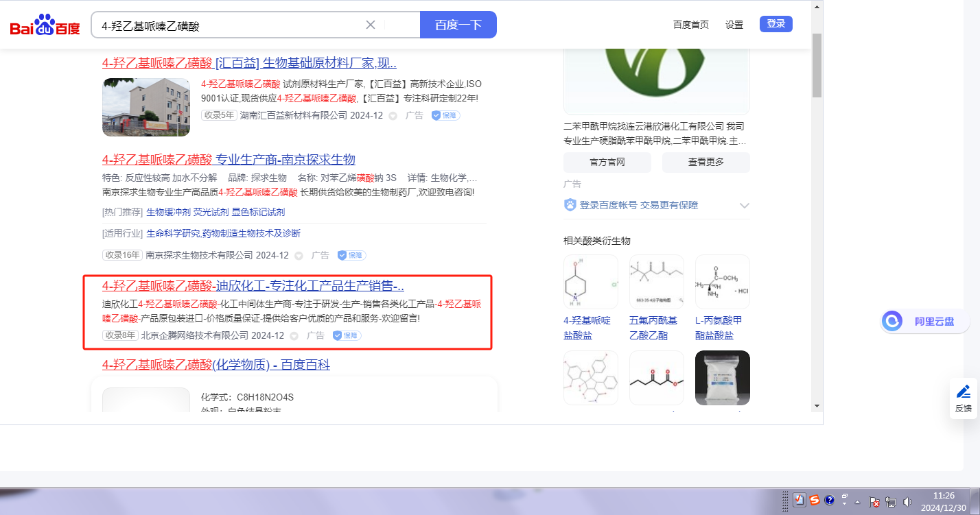Open the Sogou input method tray icon
980x515 pixels.
point(815,500)
